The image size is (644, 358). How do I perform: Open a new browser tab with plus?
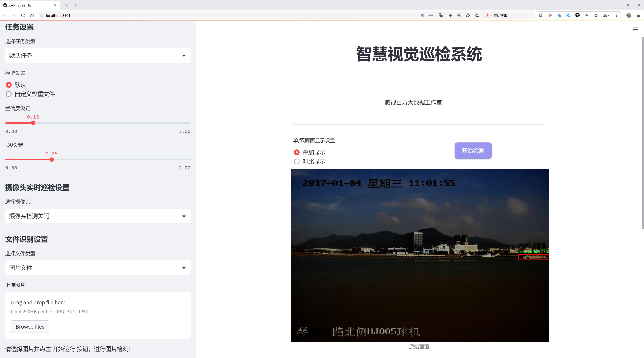click(76, 5)
